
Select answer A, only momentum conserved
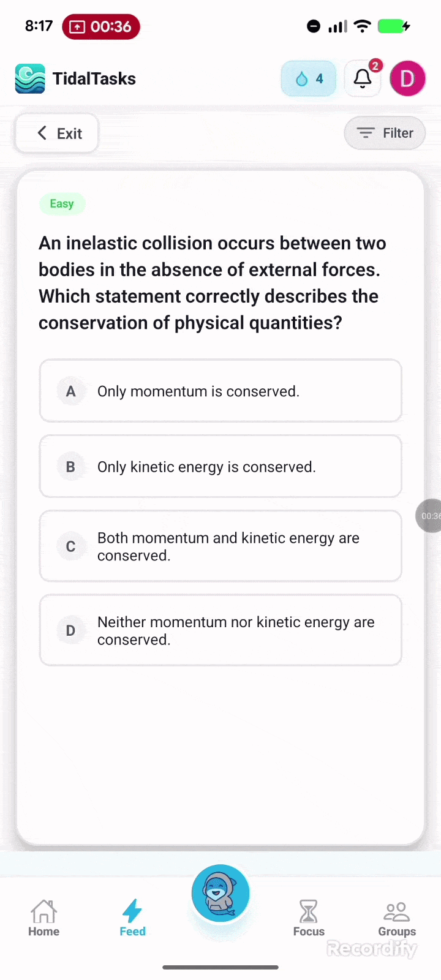(221, 391)
